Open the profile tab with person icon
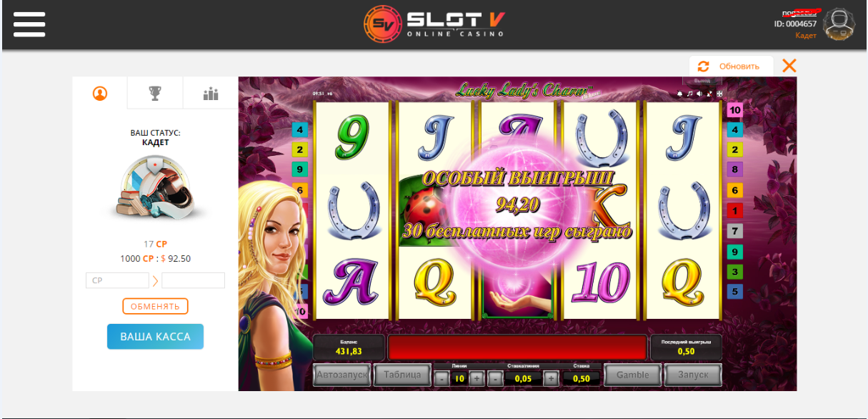 100,93
